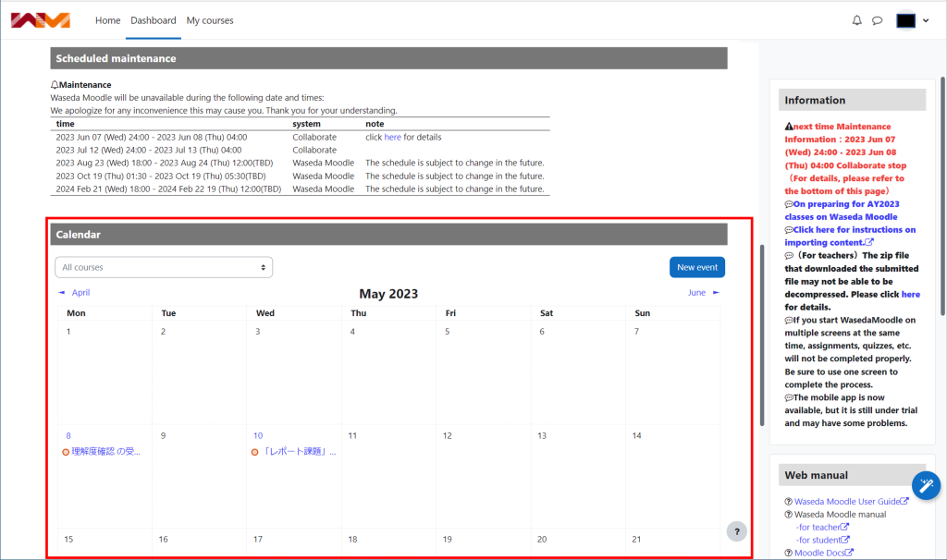Expand the user account menu chevron
This screenshot has height=560, width=947.
[928, 19]
